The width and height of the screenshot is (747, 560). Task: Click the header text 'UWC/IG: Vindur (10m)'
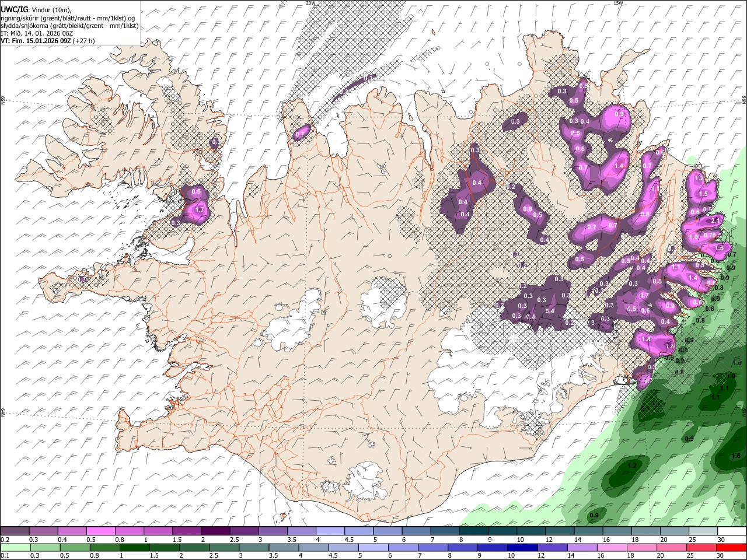click(36, 10)
